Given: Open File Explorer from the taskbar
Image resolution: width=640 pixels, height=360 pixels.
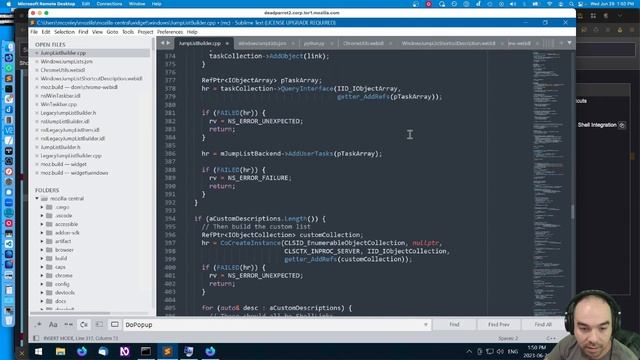Looking at the screenshot, I should click(60, 351).
